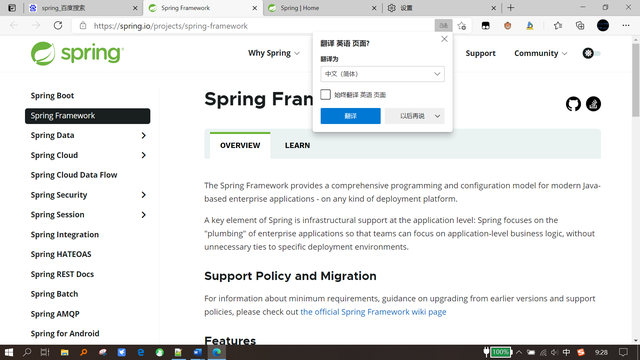
Task: Open Spring Boot in sidebar
Action: click(52, 96)
